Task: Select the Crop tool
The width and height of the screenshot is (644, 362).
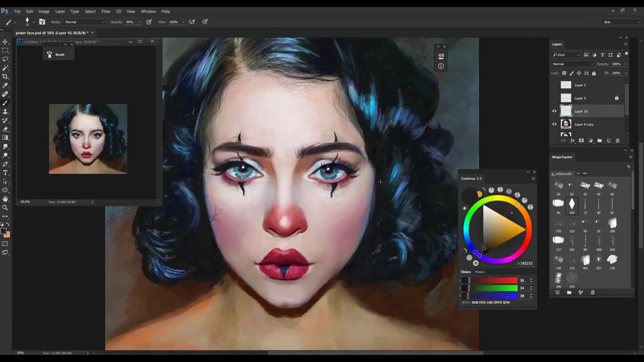Action: pyautogui.click(x=5, y=76)
